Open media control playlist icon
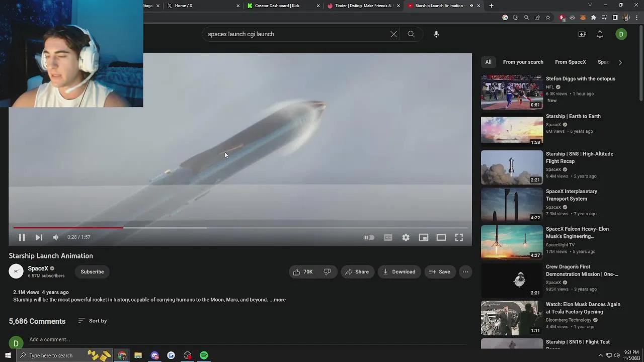Image resolution: width=644 pixels, height=362 pixels. [x=604, y=18]
